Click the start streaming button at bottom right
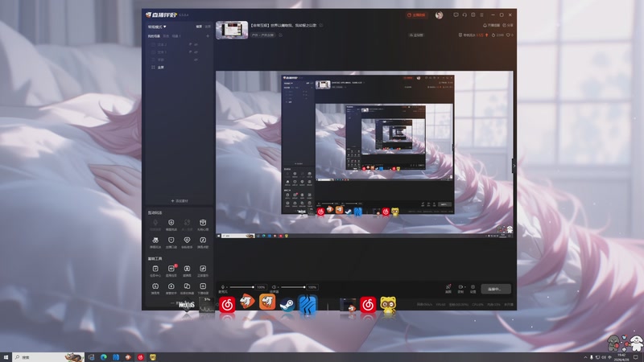 coord(496,289)
